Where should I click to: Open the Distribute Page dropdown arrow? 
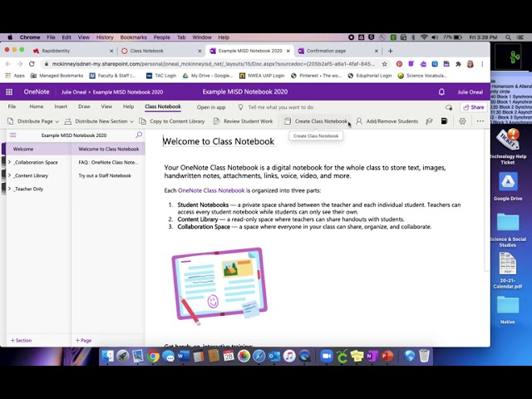click(57, 121)
